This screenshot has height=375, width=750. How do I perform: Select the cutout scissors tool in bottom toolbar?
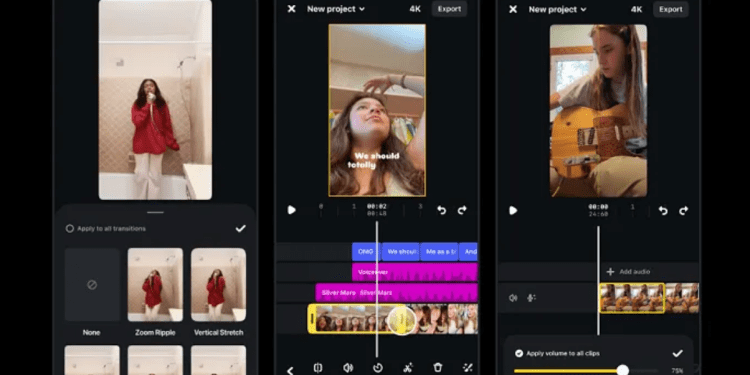tap(408, 367)
